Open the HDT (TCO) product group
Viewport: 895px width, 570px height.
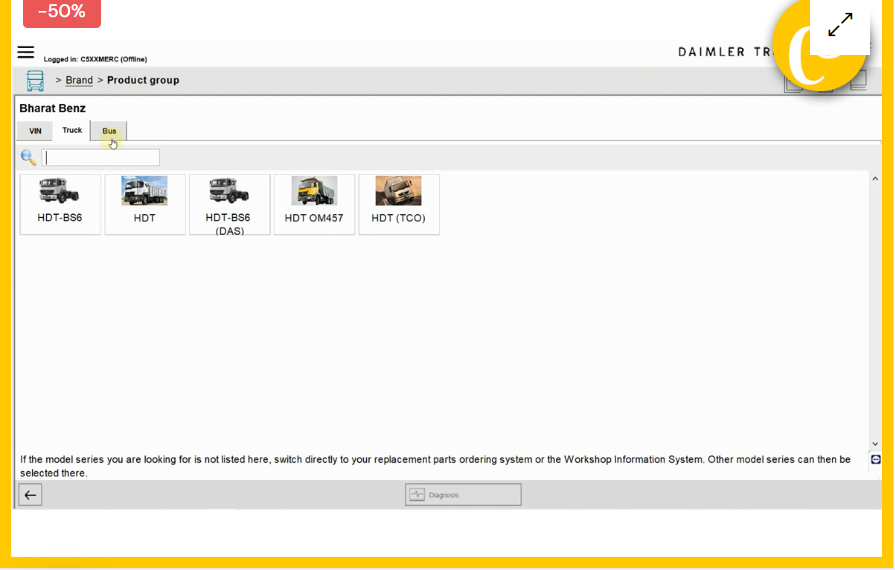398,204
